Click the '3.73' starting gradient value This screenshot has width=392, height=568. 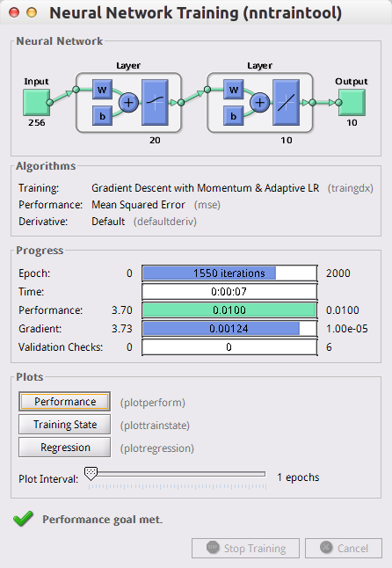[121, 329]
